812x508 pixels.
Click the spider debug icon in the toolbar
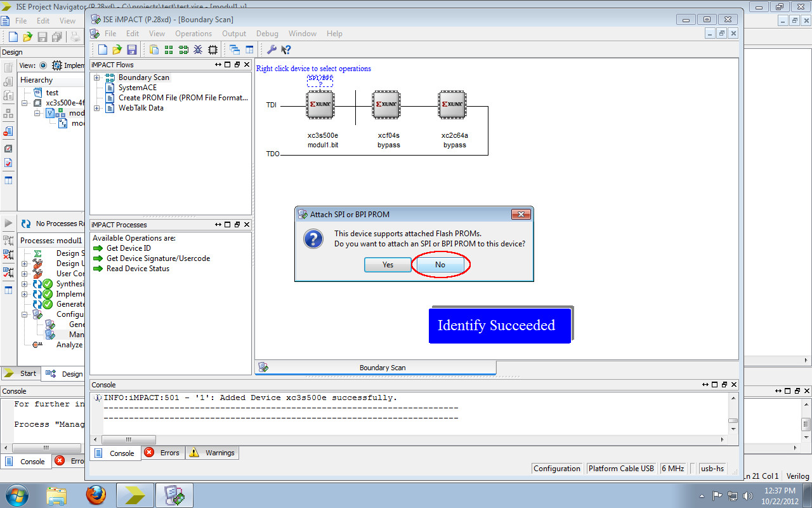click(197, 50)
